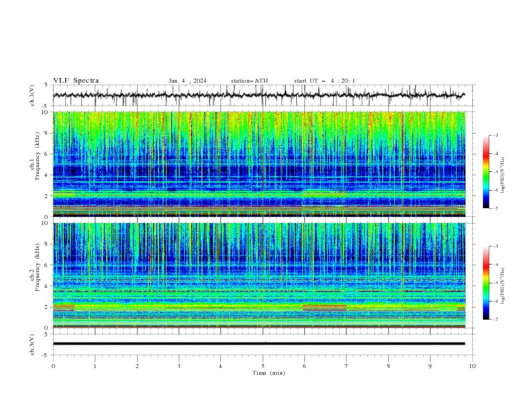532x411 pixels.
Task: Click inside the ch.2 spectrogram panel
Action: pyautogui.click(x=259, y=275)
